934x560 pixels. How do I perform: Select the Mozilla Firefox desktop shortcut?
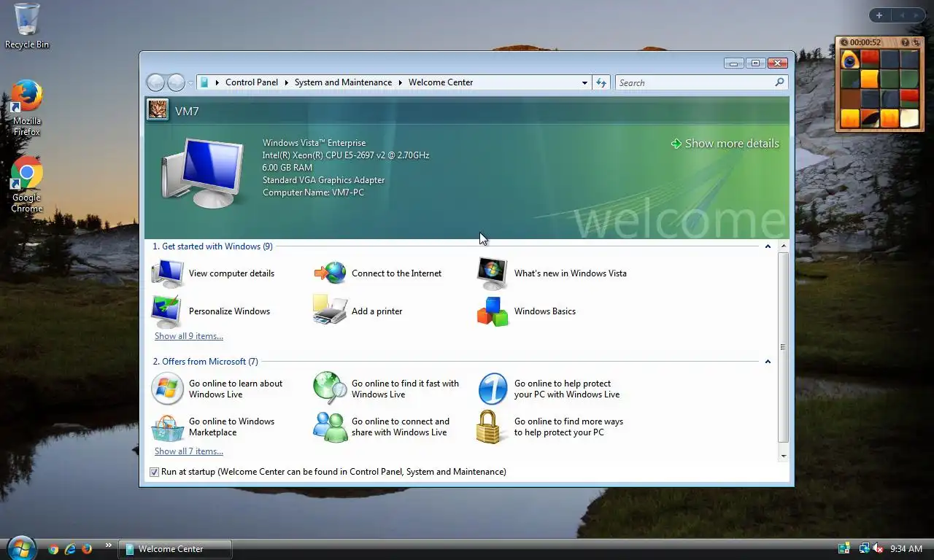[27, 108]
